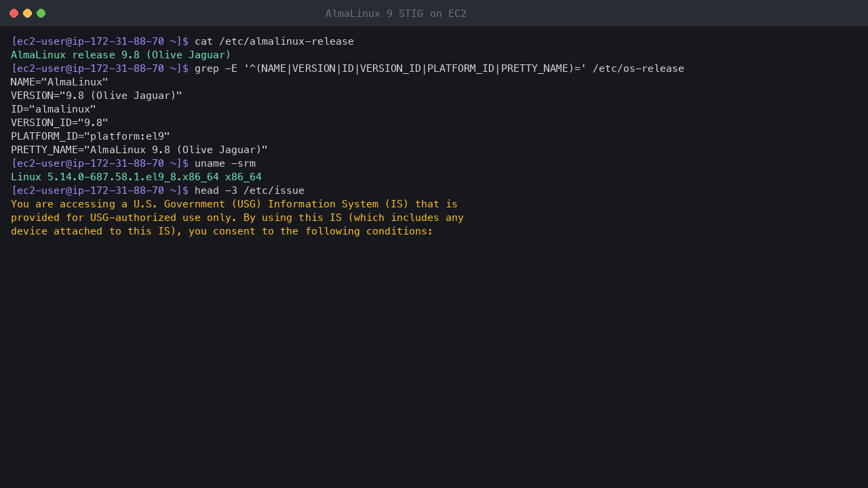Viewport: 868px width, 488px height.
Task: Select kernel output Linux 5.14.0-687.58.1.el9_8.x86_64
Action: [136, 177]
